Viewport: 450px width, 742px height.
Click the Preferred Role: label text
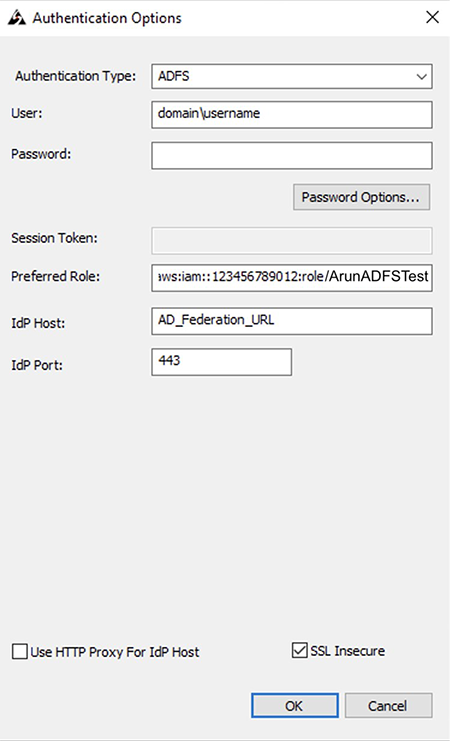55,276
